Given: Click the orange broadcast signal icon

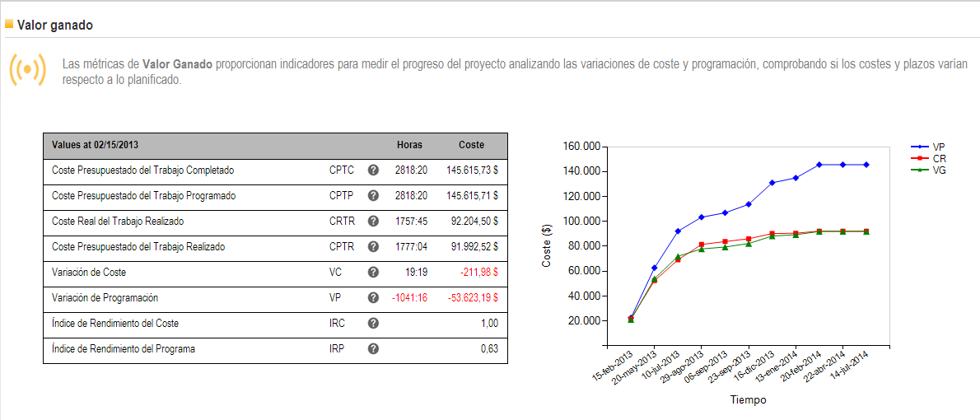Looking at the screenshot, I should [27, 70].
